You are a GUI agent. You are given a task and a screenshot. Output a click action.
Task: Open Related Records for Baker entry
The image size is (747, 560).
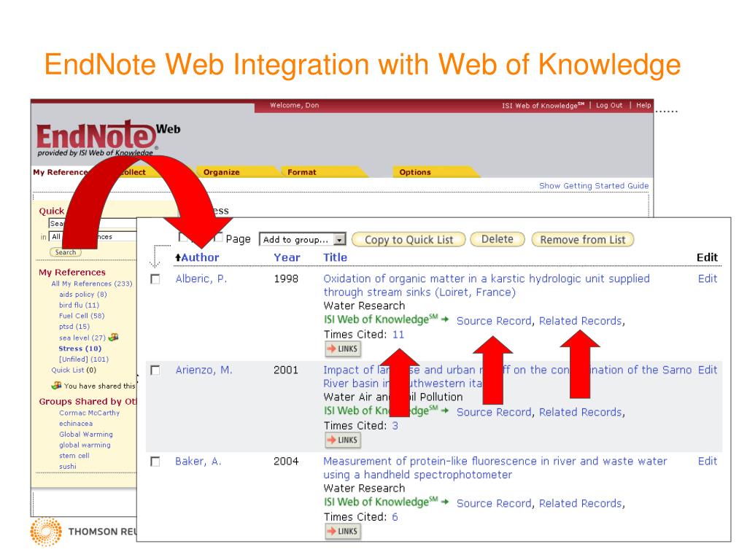click(580, 504)
